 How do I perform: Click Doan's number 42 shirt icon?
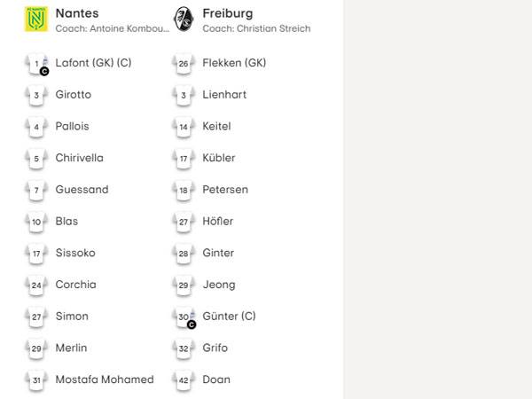[184, 379]
